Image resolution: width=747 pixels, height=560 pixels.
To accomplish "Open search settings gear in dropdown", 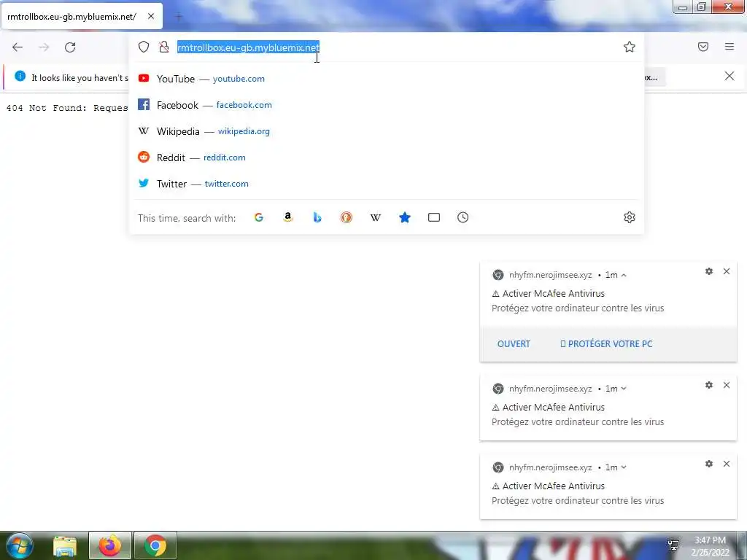I will [x=630, y=217].
